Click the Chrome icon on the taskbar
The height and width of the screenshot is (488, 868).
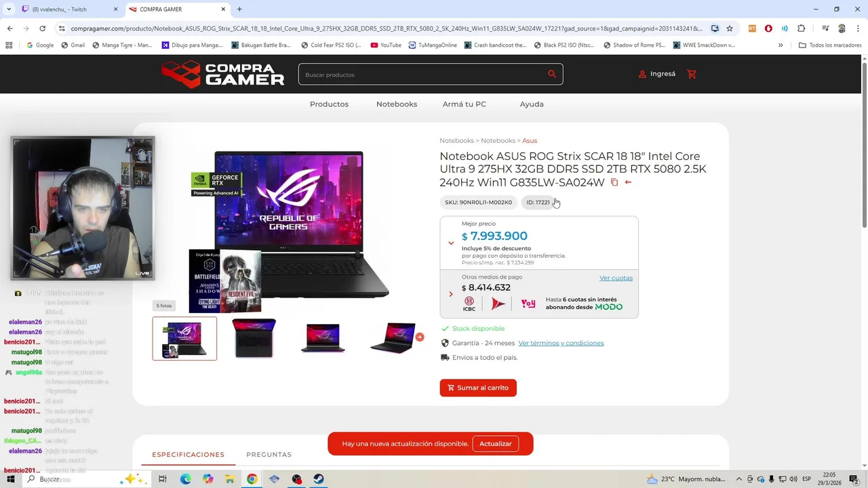coord(252,479)
